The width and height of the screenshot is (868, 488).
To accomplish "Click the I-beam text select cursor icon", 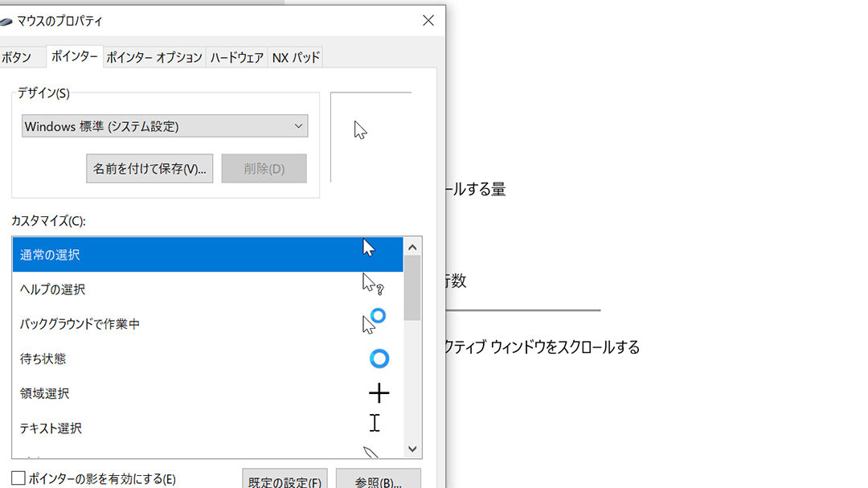I will [x=375, y=423].
